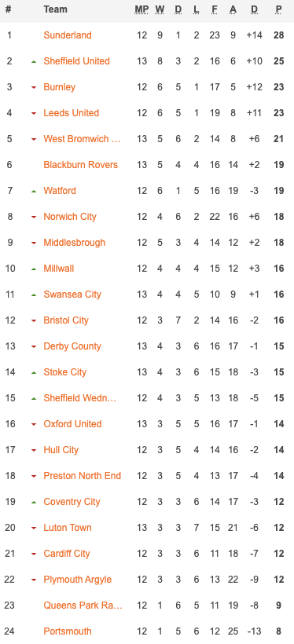Screen dimensions: 294x644
Task: Open the Portsmouth team link
Action: (68, 631)
